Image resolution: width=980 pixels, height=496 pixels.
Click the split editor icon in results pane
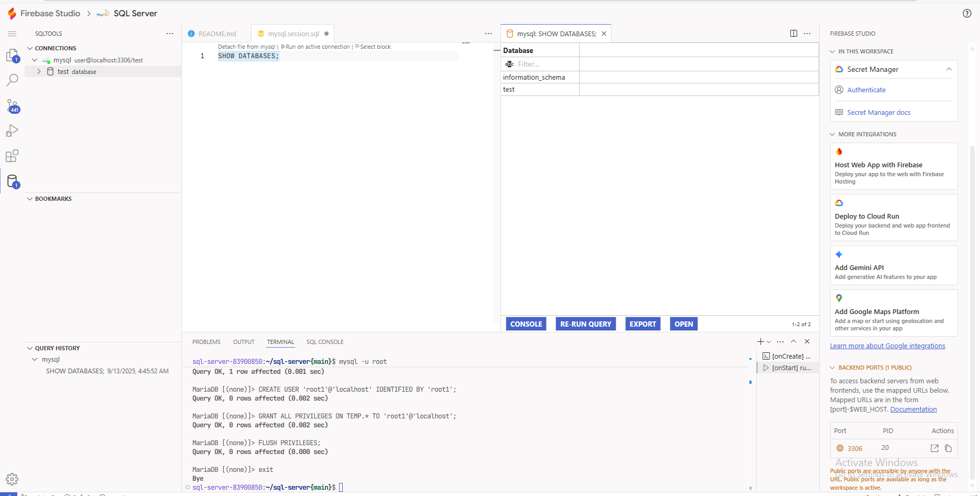(x=793, y=34)
